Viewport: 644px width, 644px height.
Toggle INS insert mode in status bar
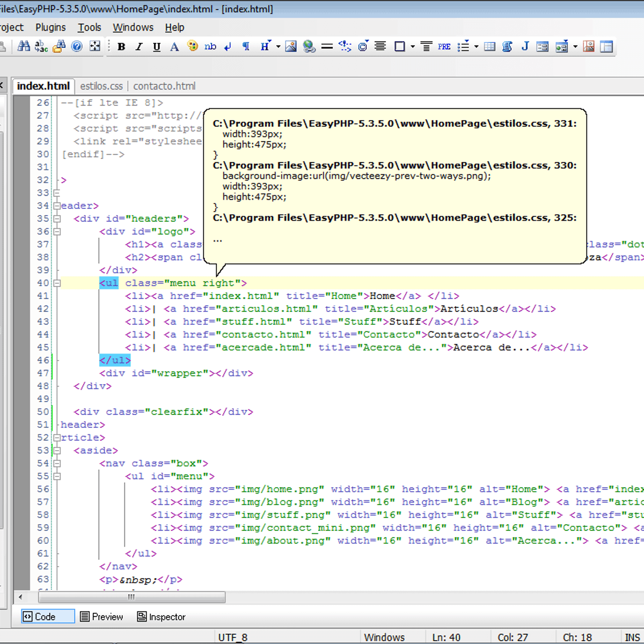click(632, 638)
